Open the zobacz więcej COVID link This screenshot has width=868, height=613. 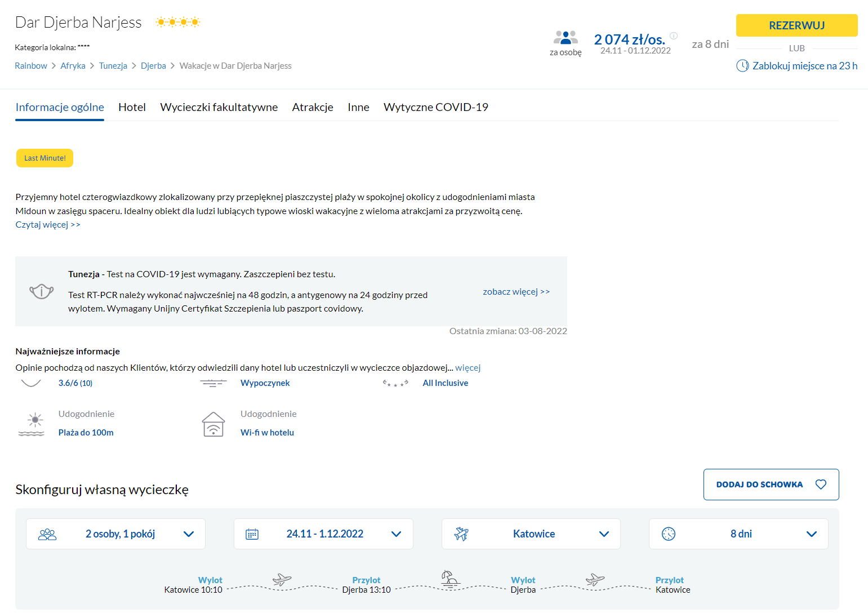pyautogui.click(x=516, y=292)
